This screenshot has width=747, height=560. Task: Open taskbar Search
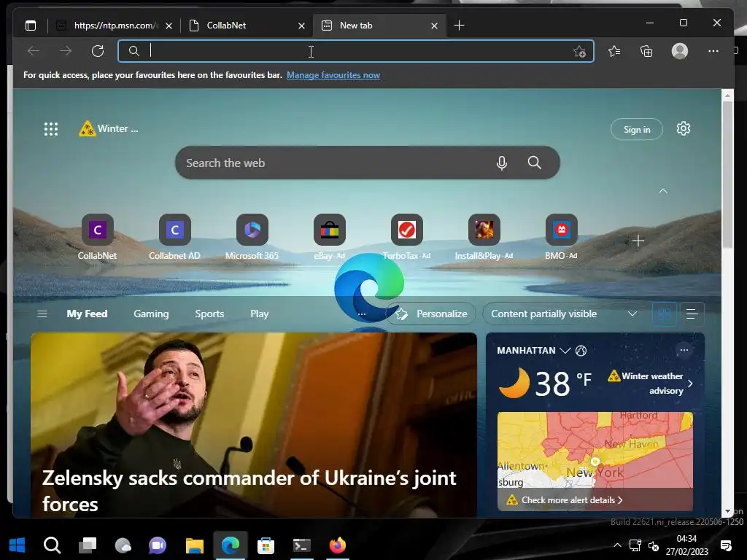(x=52, y=545)
